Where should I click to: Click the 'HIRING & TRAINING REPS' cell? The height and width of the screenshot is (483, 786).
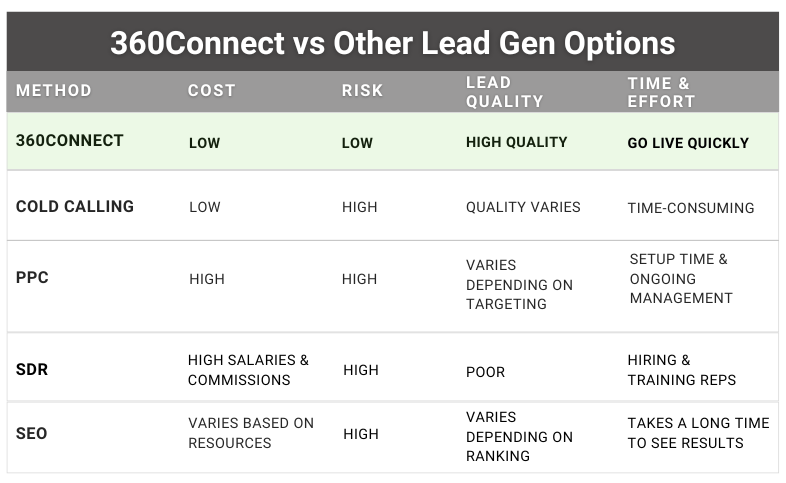pyautogui.click(x=682, y=370)
